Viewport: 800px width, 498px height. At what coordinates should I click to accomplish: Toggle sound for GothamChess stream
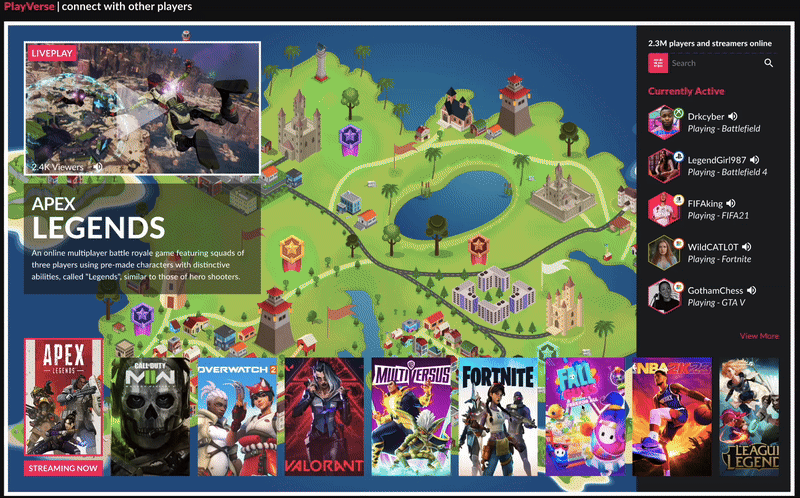(x=751, y=290)
